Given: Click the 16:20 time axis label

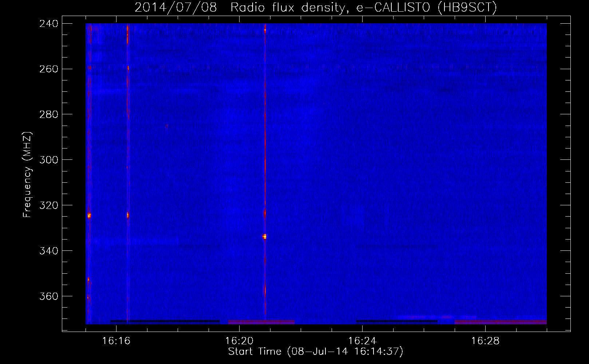Looking at the screenshot, I should (239, 341).
